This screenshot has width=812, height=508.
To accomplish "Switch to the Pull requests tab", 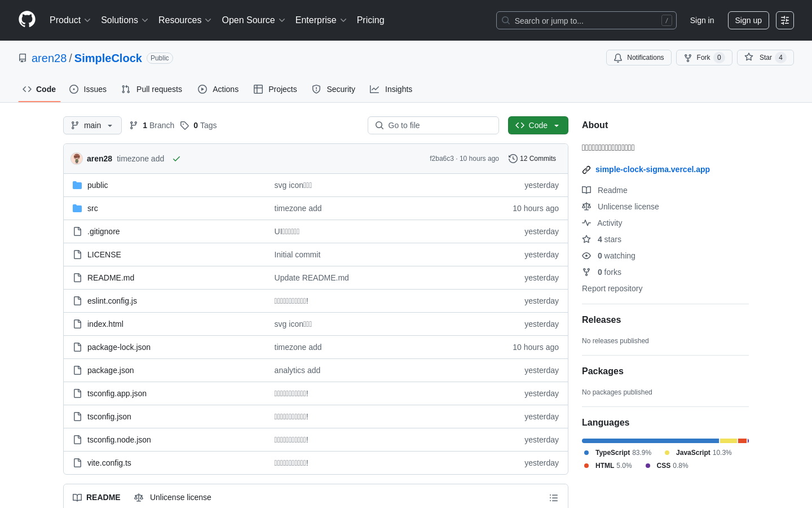I will tap(152, 89).
